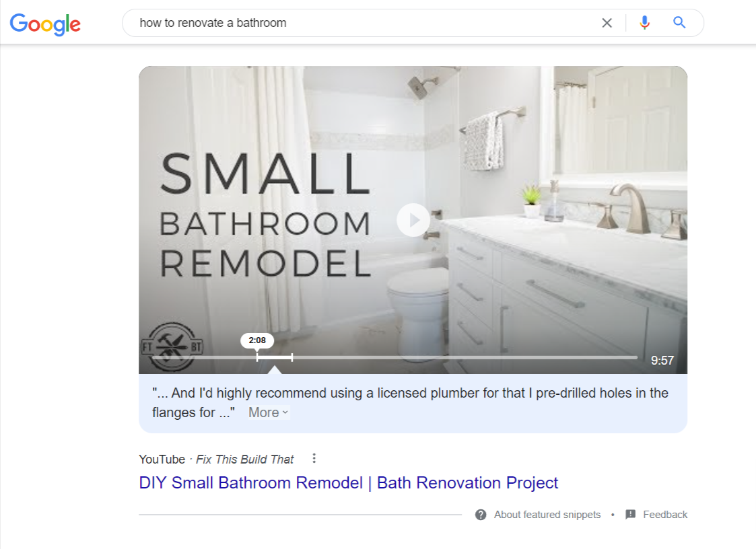Open the About featured snippets link
This screenshot has width=756, height=549.
547,515
